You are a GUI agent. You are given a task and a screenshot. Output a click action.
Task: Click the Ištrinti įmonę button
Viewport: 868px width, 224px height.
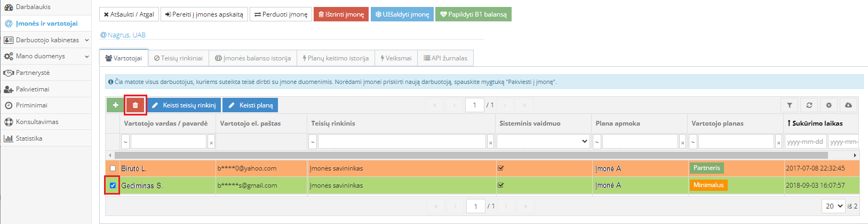pos(341,14)
